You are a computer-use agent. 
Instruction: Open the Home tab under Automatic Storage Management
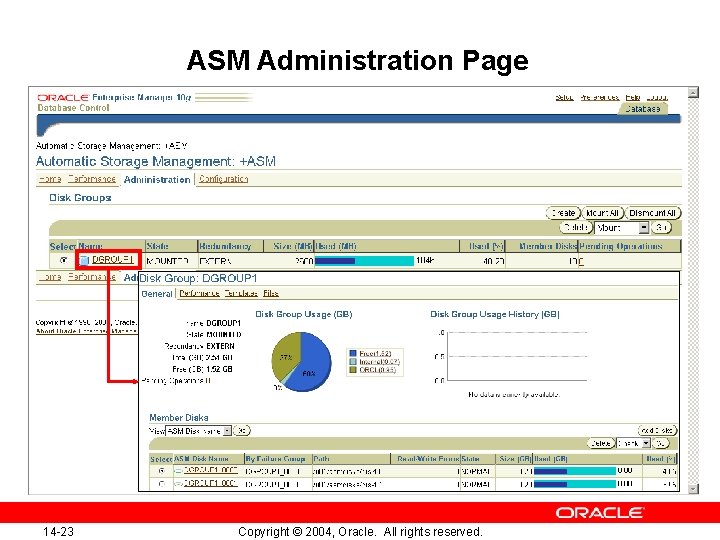50,179
